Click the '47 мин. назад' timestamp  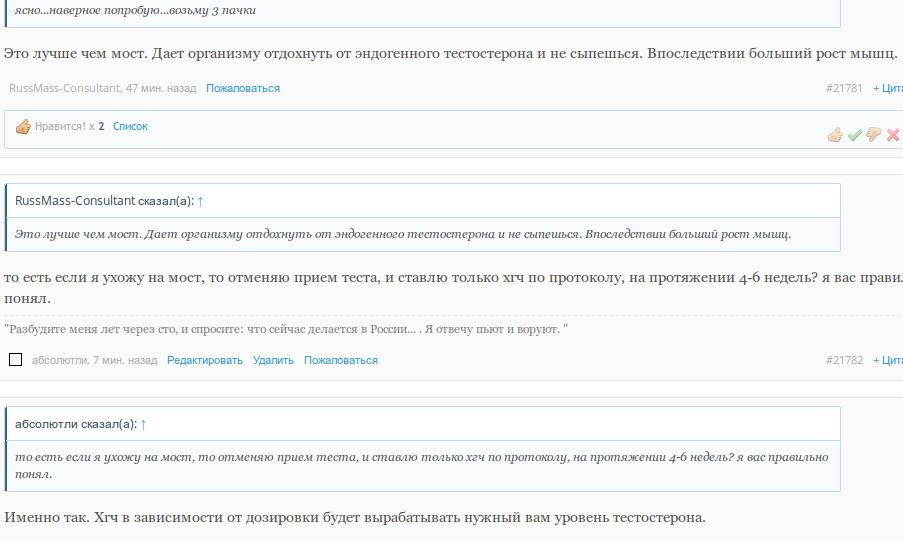coord(161,88)
